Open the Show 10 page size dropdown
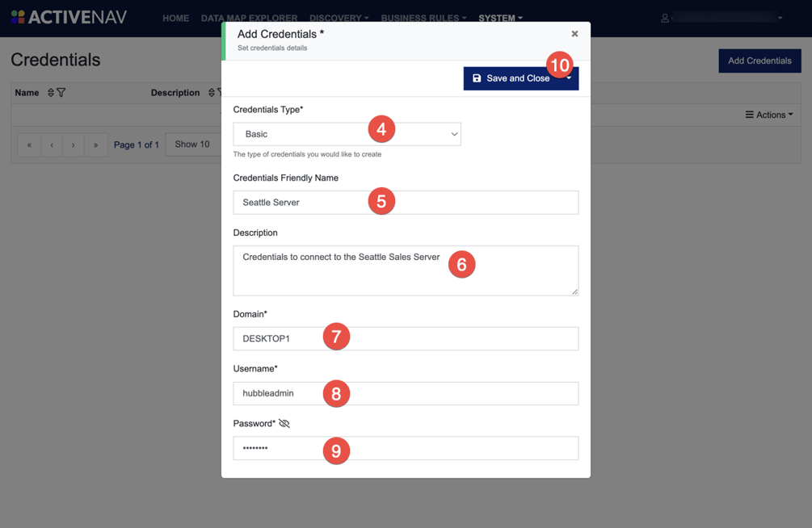 point(192,144)
